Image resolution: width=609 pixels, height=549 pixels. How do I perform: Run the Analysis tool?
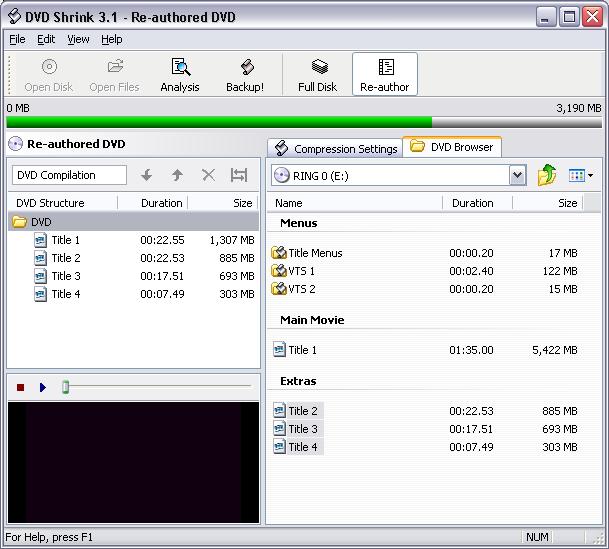pos(180,75)
